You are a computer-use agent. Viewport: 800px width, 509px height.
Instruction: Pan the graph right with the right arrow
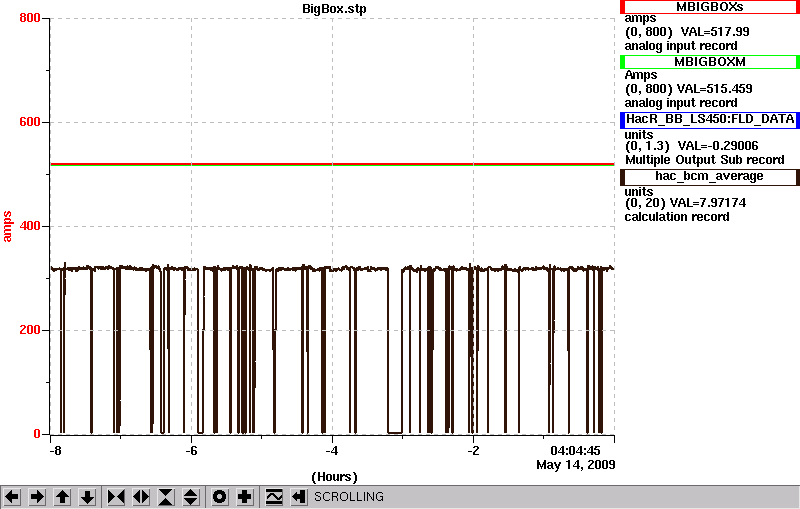tap(37, 497)
